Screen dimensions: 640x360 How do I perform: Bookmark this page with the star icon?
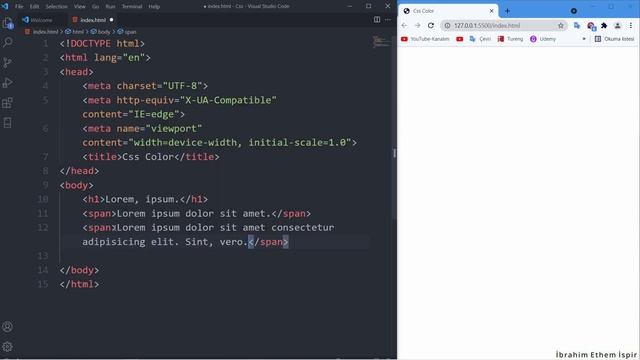(560, 25)
